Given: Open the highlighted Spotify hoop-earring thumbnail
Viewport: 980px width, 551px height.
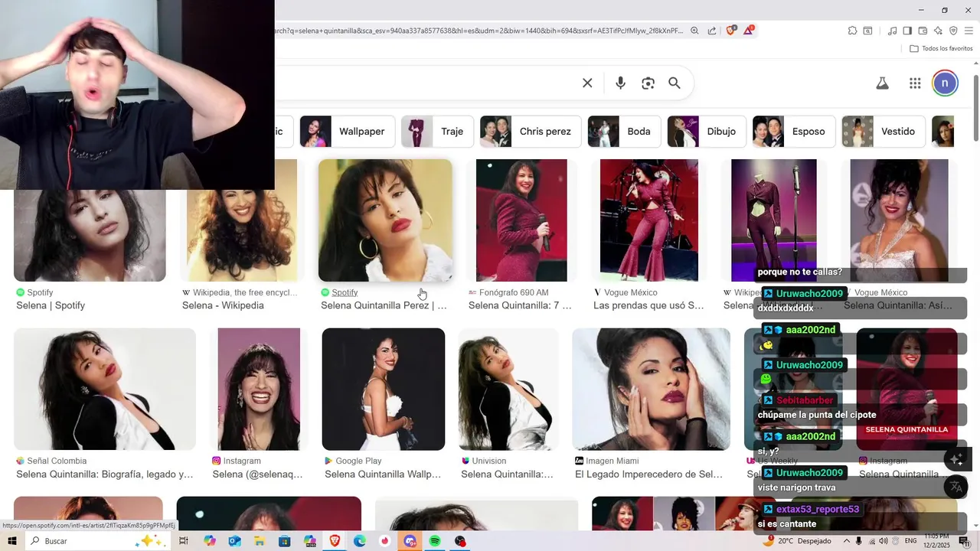Looking at the screenshot, I should 385,220.
